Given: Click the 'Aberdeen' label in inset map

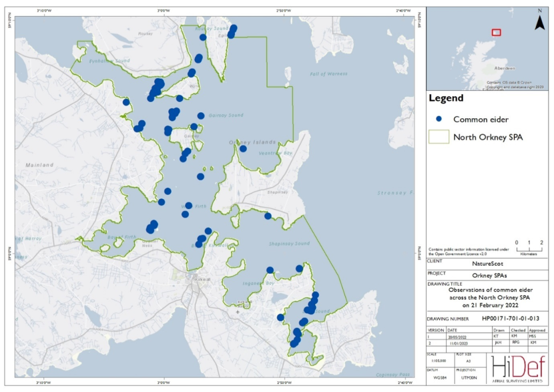Looking at the screenshot, I should pyautogui.click(x=505, y=68).
